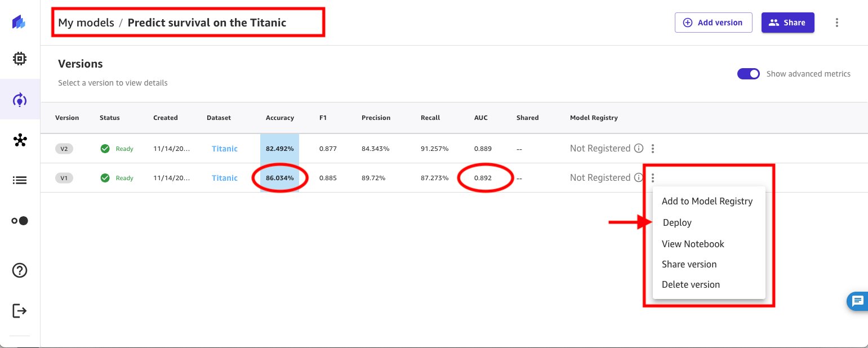
Task: Click the V1 Ready status indicator
Action: (x=117, y=178)
